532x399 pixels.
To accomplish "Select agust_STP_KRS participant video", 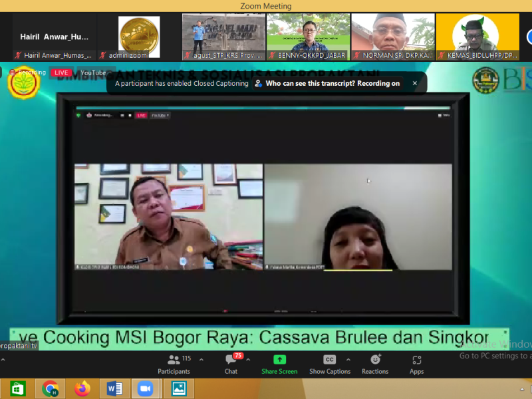I will pyautogui.click(x=223, y=37).
